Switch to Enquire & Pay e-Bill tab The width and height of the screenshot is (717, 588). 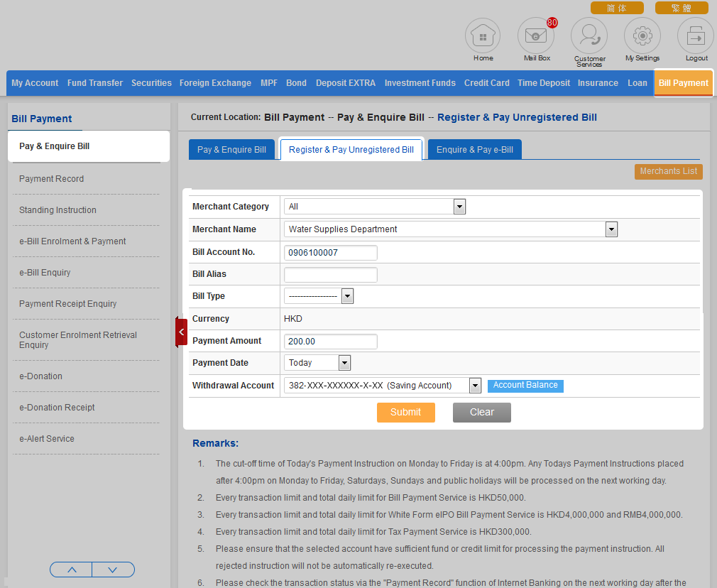(474, 150)
